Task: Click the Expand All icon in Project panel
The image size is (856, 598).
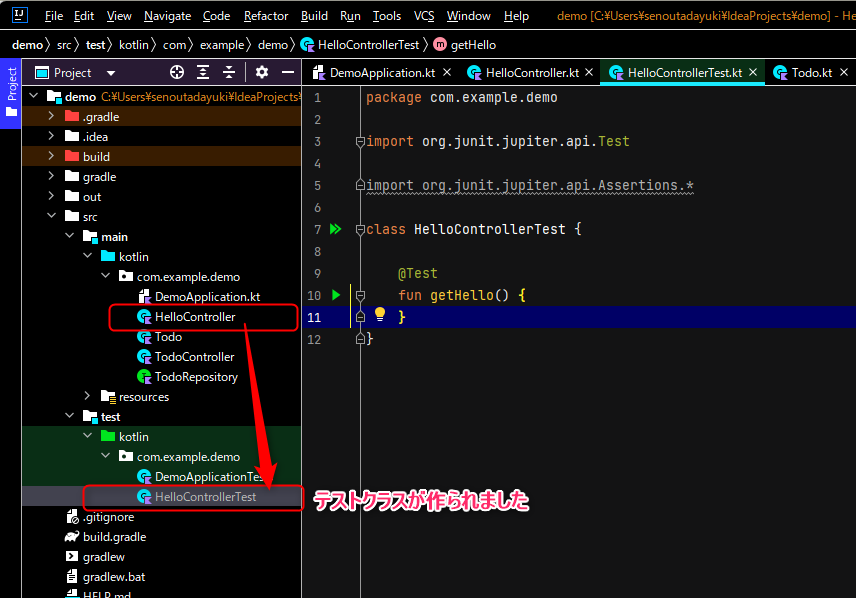Action: [203, 72]
